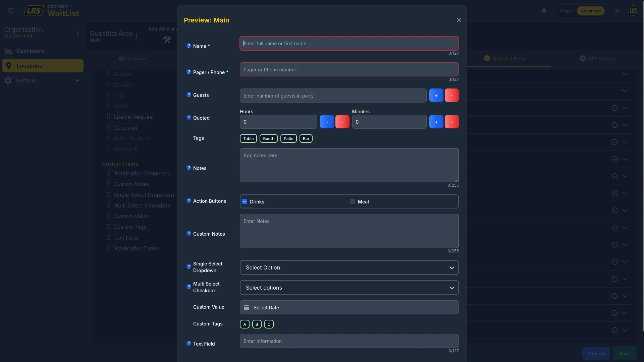The image size is (644, 362).
Task: Close the Preview: Main dialog
Action: 459,20
